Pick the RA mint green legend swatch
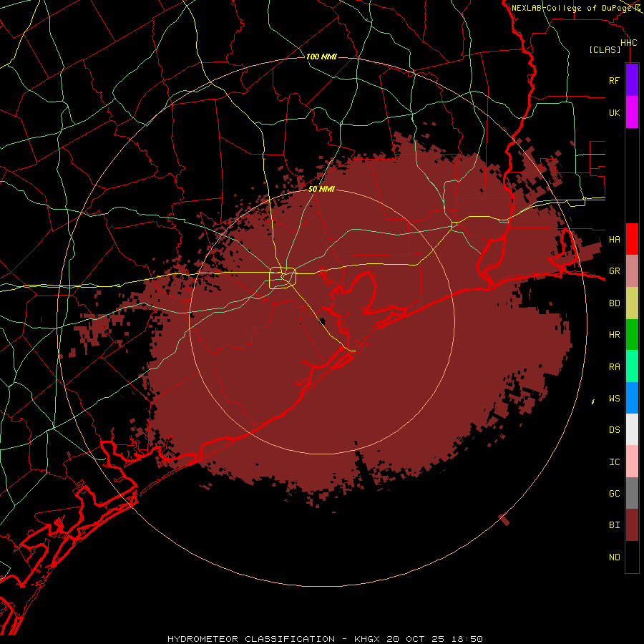644x644 pixels. 632,366
